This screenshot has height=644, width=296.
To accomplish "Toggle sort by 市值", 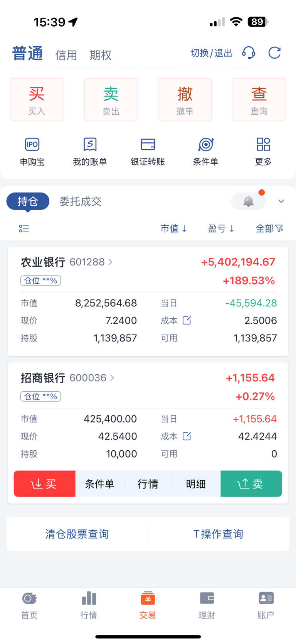I will click(x=174, y=229).
